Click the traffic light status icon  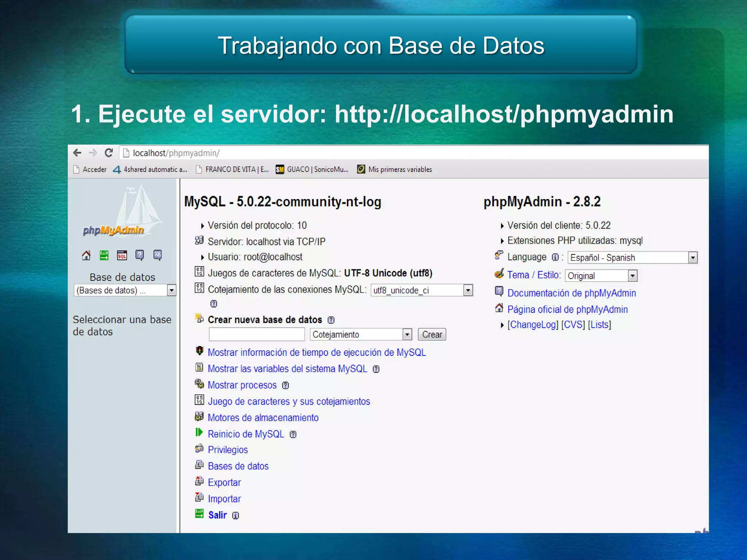click(200, 351)
